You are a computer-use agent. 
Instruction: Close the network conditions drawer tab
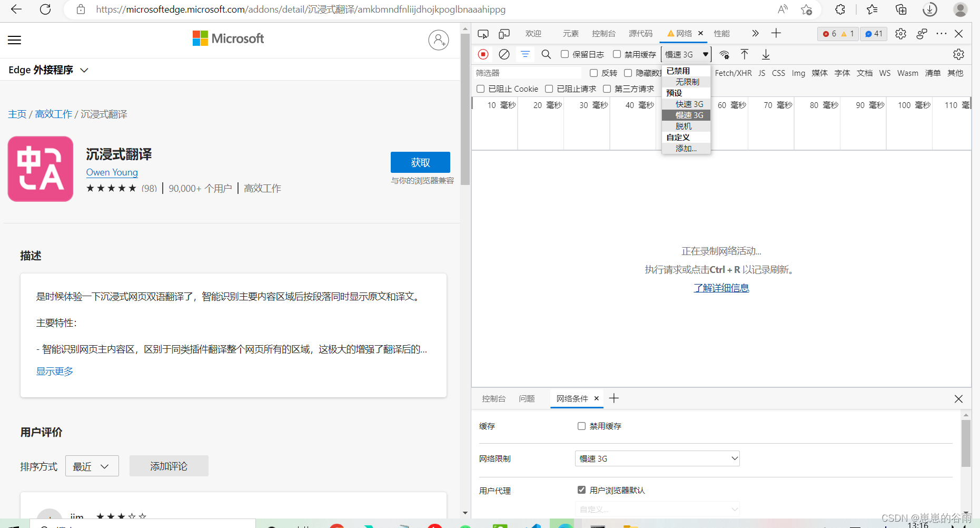(596, 398)
